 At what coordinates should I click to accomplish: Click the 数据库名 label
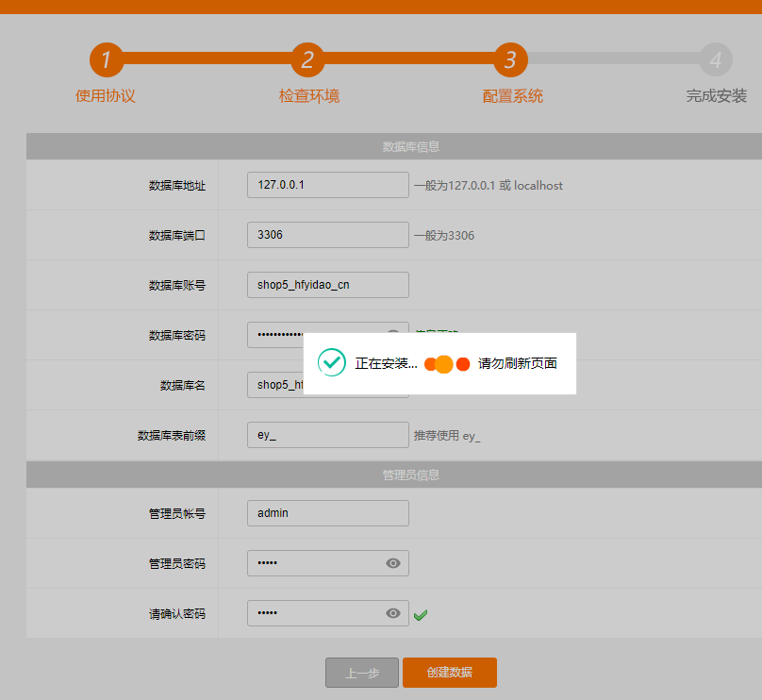click(x=183, y=386)
